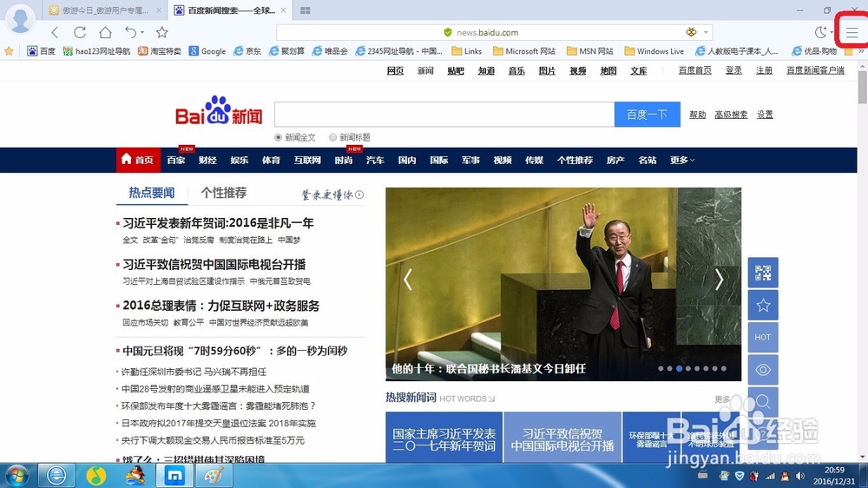Switch to 个性推荐 tab
The image size is (868, 488).
click(224, 193)
